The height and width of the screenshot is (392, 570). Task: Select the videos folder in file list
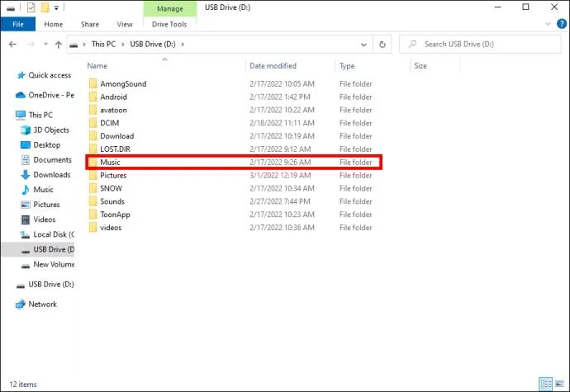click(111, 228)
